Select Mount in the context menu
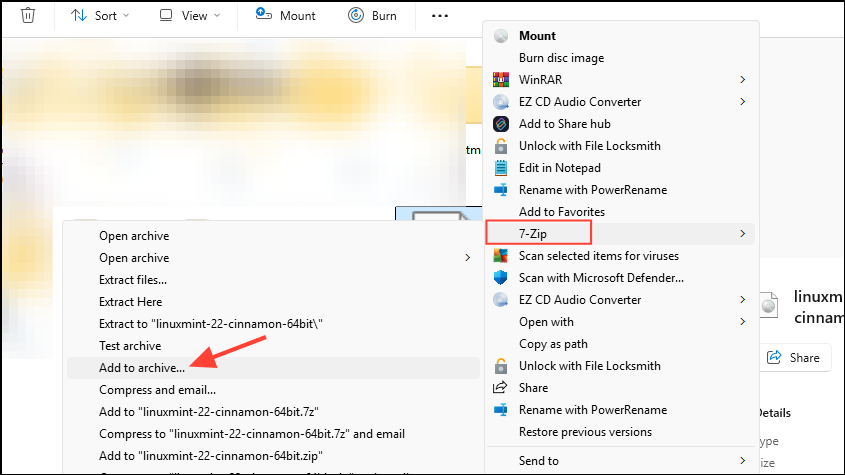The width and height of the screenshot is (845, 475). tap(537, 36)
